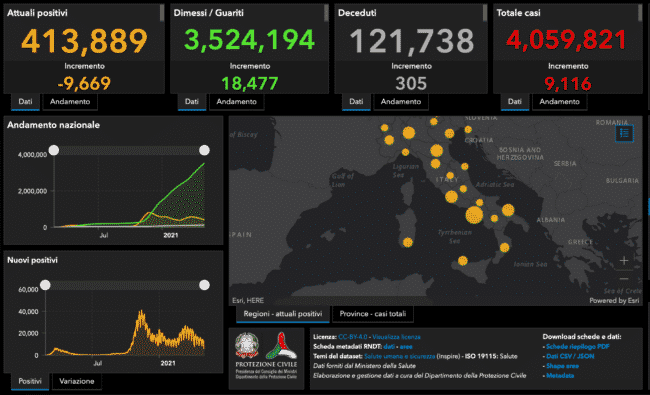The image size is (650, 395).
Task: Open Dati tab under Totale casi
Action: (515, 102)
